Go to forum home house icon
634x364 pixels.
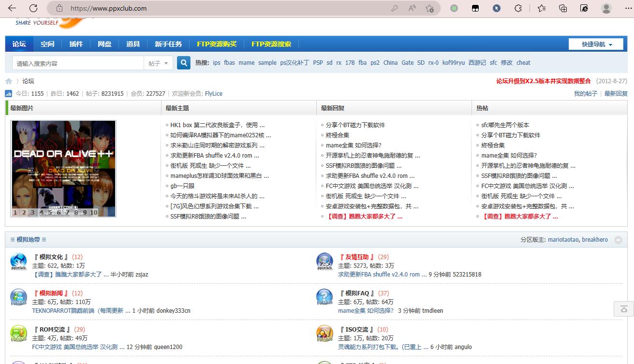pyautogui.click(x=9, y=81)
